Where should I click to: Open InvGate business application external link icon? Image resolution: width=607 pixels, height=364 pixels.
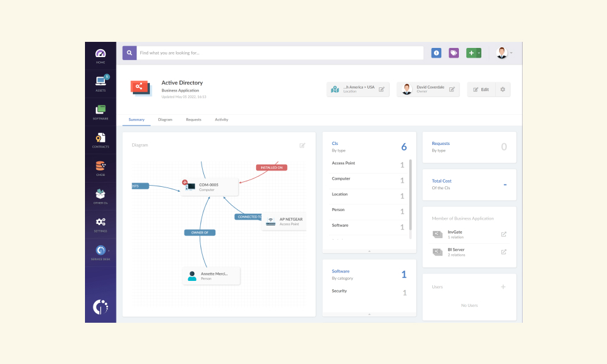click(x=504, y=234)
